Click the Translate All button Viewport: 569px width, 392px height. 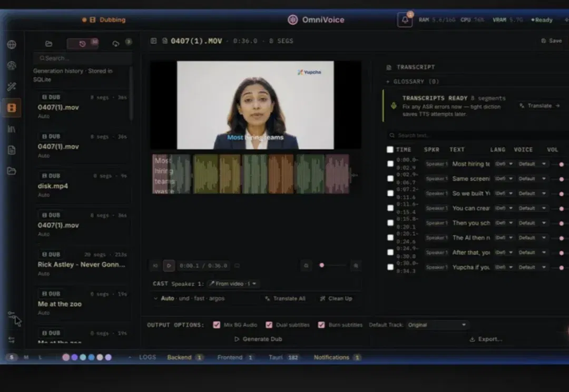(x=285, y=298)
